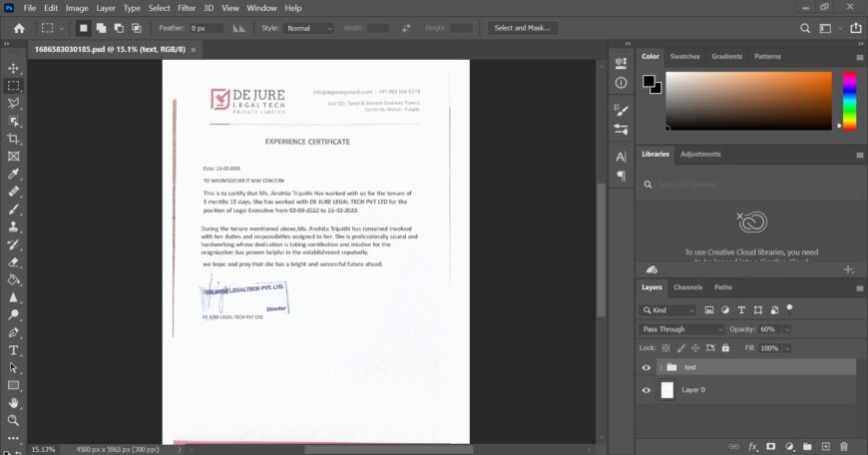Select the Zoom tool
Screen dimensions: 868x455
[x=13, y=421]
